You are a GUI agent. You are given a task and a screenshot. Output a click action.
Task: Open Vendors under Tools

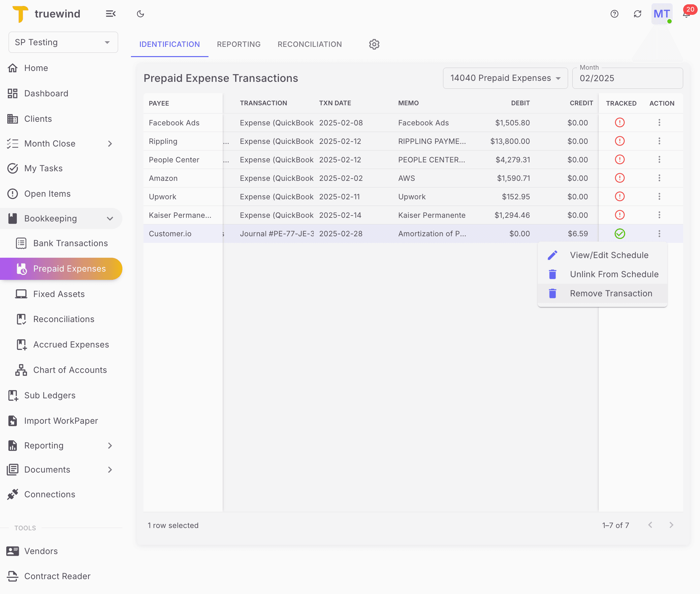(x=41, y=551)
